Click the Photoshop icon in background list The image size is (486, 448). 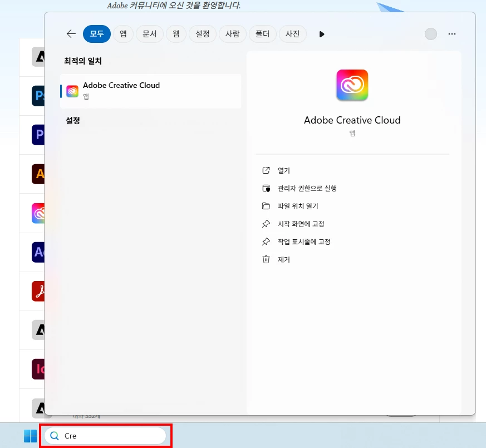pyautogui.click(x=38, y=96)
